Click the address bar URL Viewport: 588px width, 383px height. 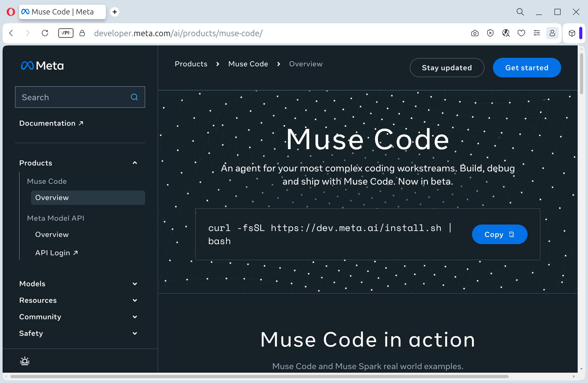178,33
